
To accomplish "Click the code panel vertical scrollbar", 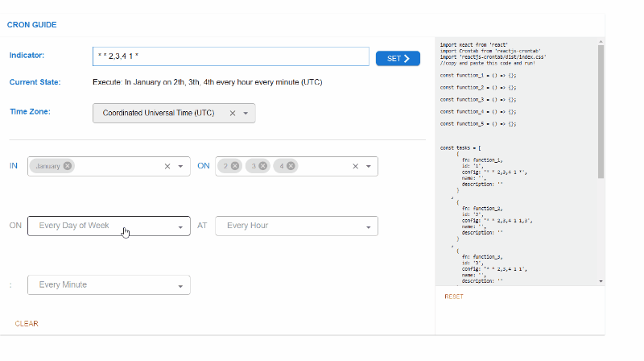I will (x=601, y=113).
